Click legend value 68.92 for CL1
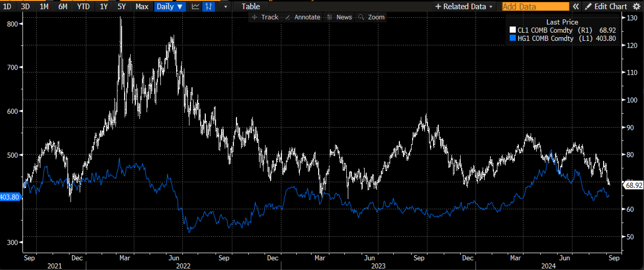 [607, 30]
